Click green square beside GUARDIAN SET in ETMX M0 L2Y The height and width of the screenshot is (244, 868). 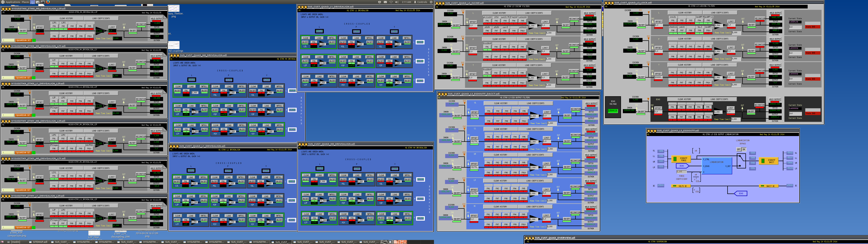33,78
